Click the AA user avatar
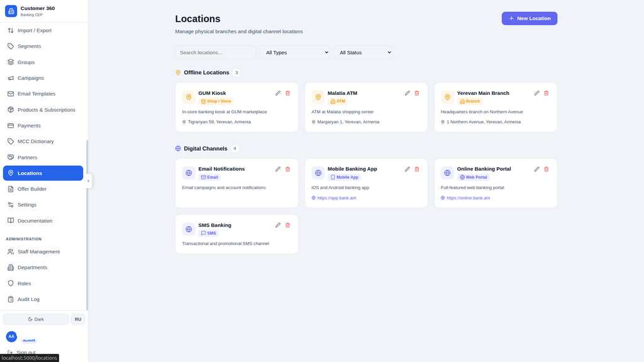Screen dimensions: 644x362 (x=11, y=337)
